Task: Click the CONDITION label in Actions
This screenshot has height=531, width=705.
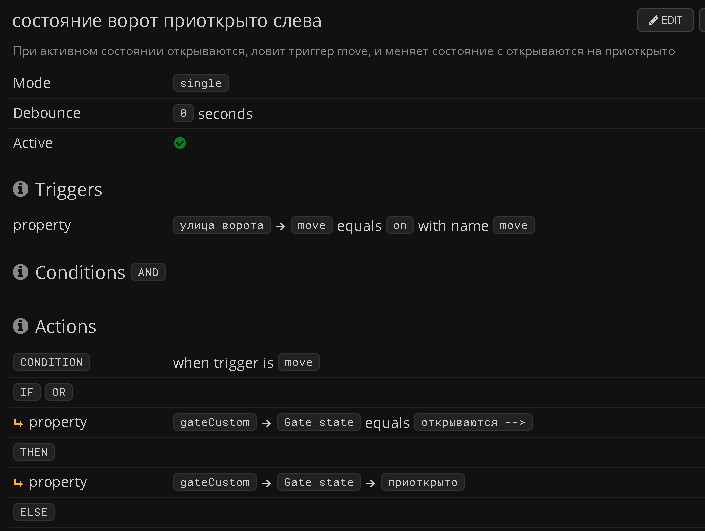Action: (x=51, y=362)
